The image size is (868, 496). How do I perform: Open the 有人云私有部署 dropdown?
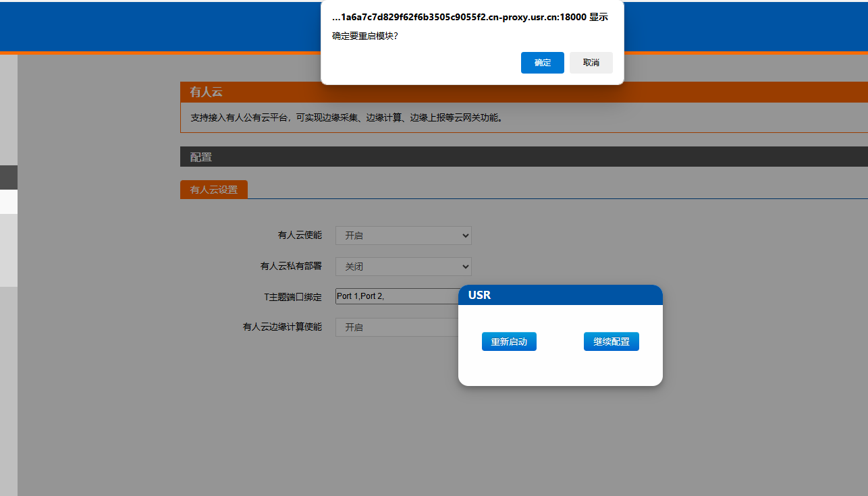403,267
